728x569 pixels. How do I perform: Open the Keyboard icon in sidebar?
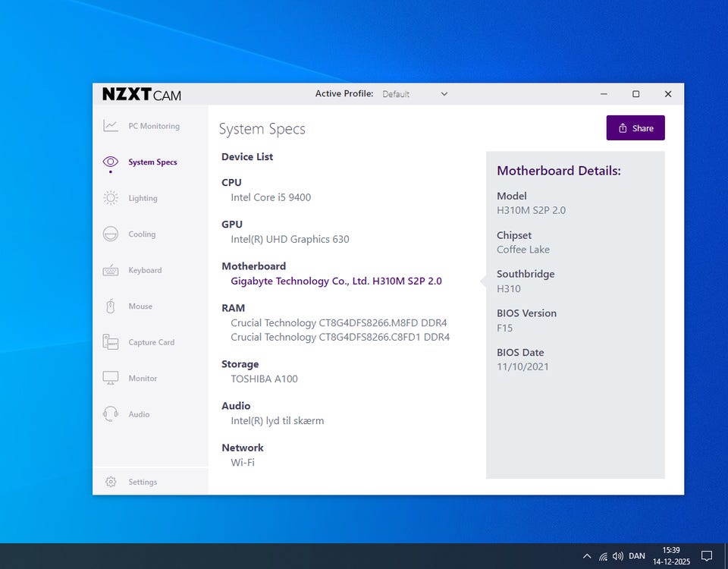tap(111, 270)
